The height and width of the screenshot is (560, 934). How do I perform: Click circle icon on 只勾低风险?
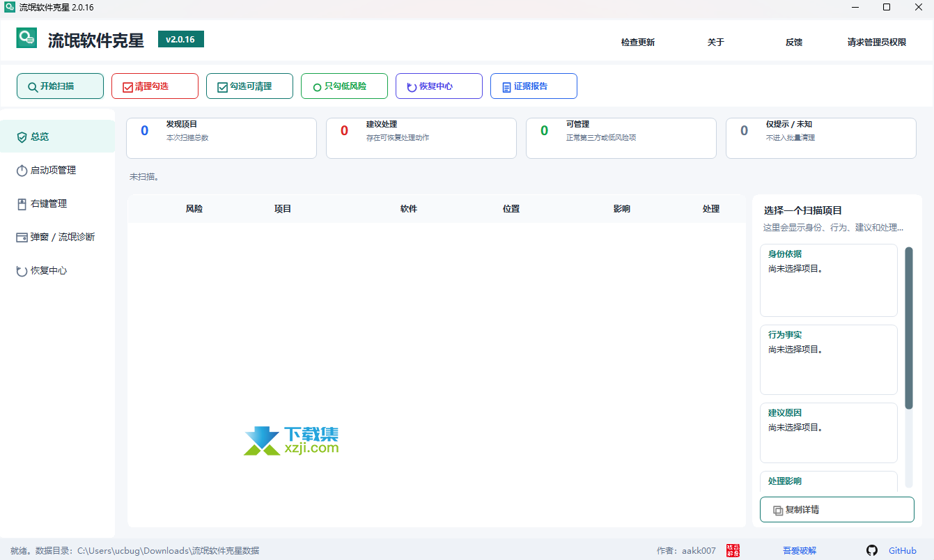tap(317, 87)
